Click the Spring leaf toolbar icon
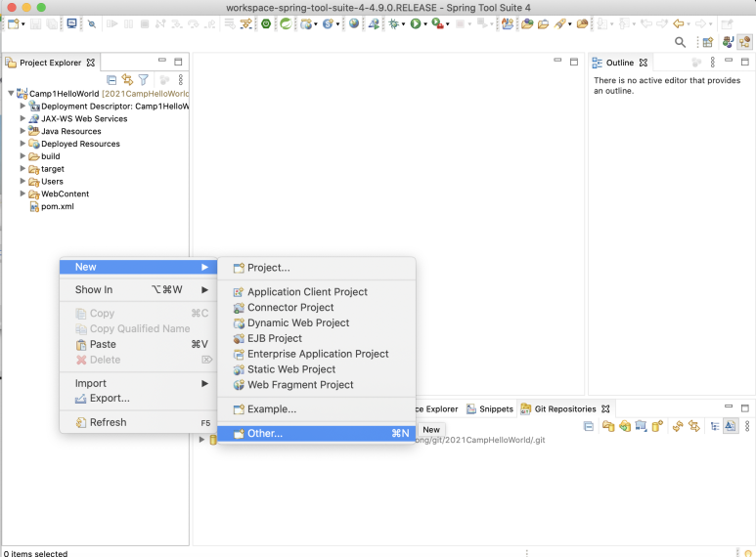Screen dimensions: 756x557 [286, 23]
